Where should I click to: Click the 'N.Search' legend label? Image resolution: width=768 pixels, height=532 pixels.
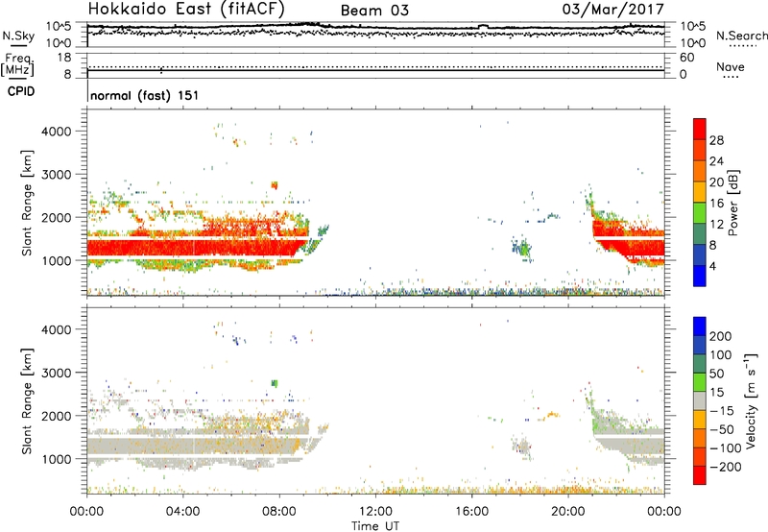click(741, 36)
